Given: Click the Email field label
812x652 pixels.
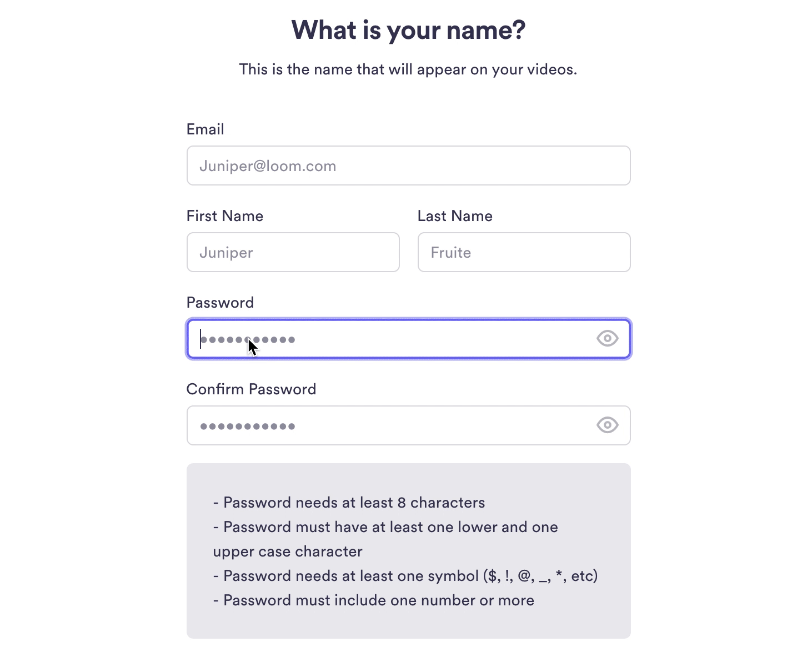Looking at the screenshot, I should (x=205, y=129).
